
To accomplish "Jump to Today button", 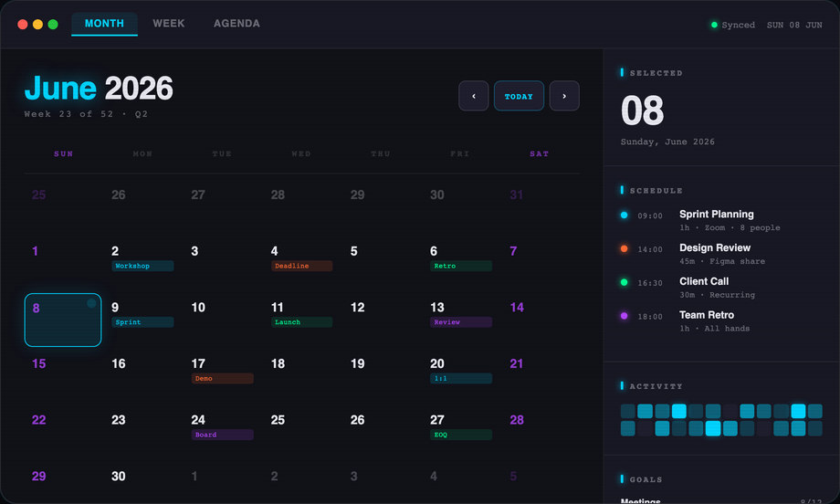I will (x=519, y=96).
